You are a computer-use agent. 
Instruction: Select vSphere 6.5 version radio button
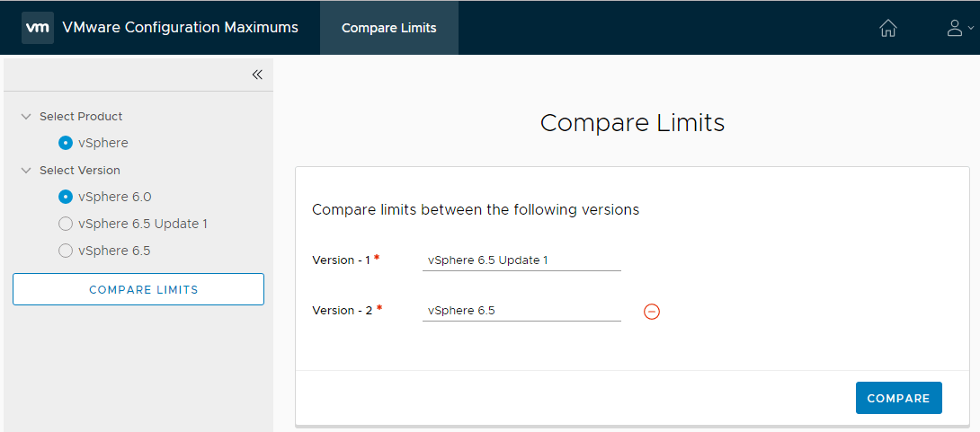point(66,251)
